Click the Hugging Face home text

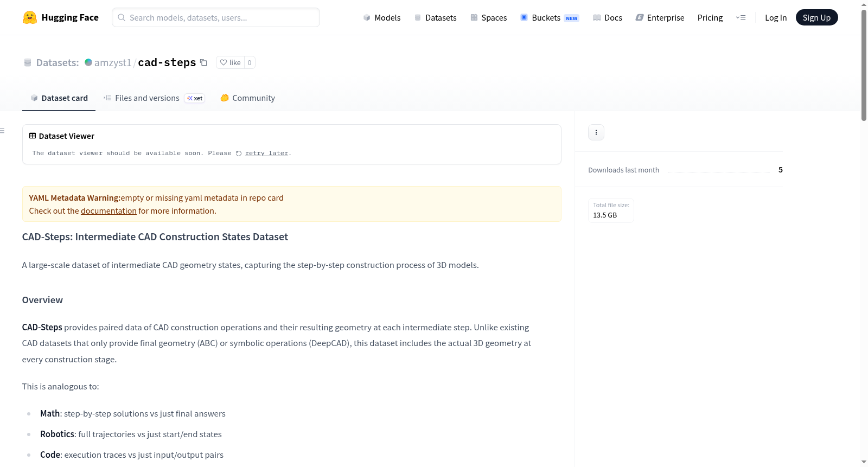tap(70, 17)
